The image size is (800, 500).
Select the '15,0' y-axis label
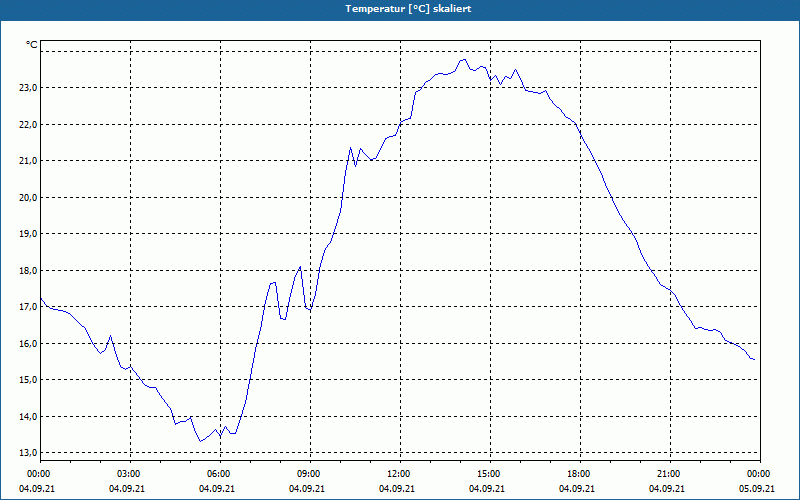29,380
